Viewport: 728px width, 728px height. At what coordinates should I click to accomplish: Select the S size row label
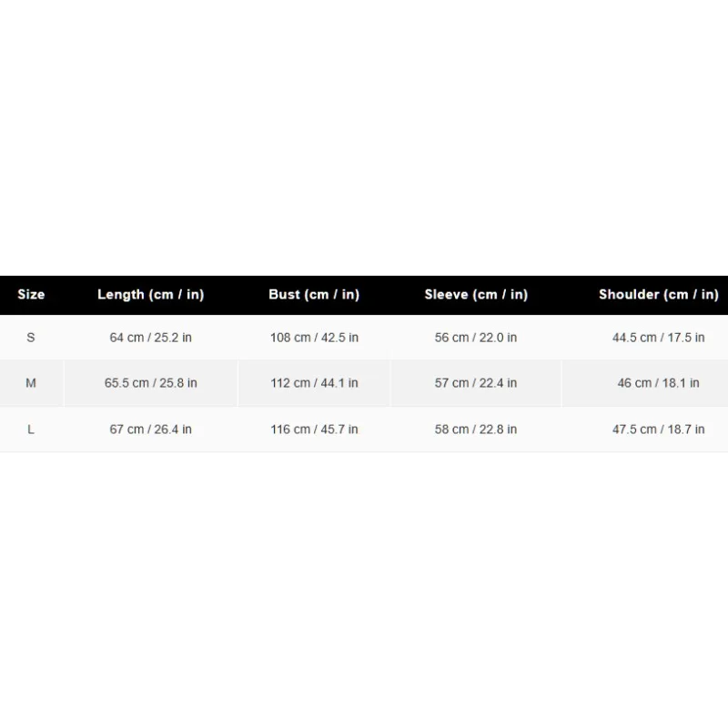pyautogui.click(x=31, y=338)
